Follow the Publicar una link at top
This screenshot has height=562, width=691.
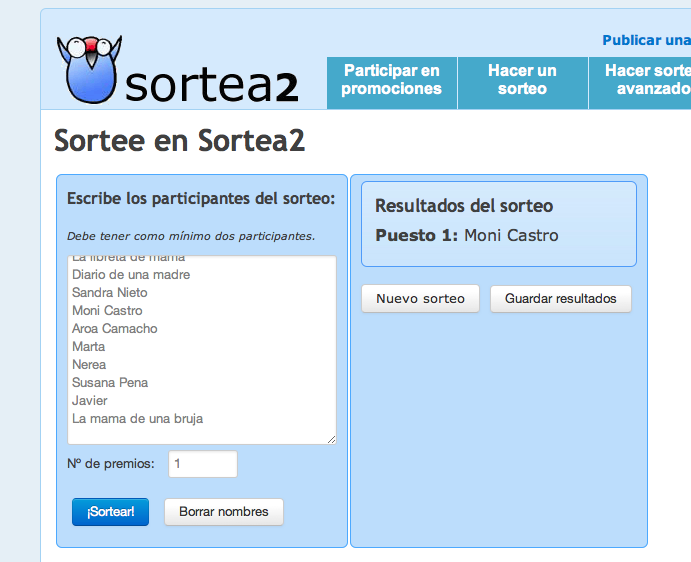point(645,40)
